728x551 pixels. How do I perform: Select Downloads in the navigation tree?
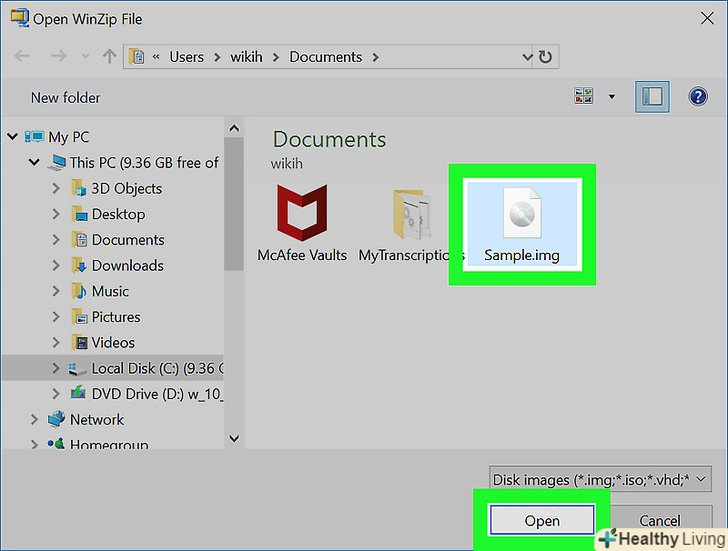127,265
